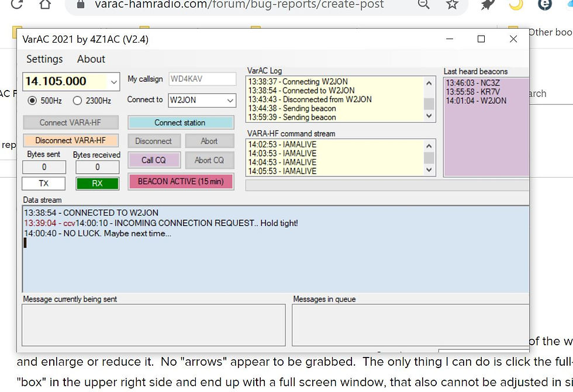573x392 pixels.
Task: Click beacon entry '13:46:03 - NC3Z'
Action: [473, 83]
